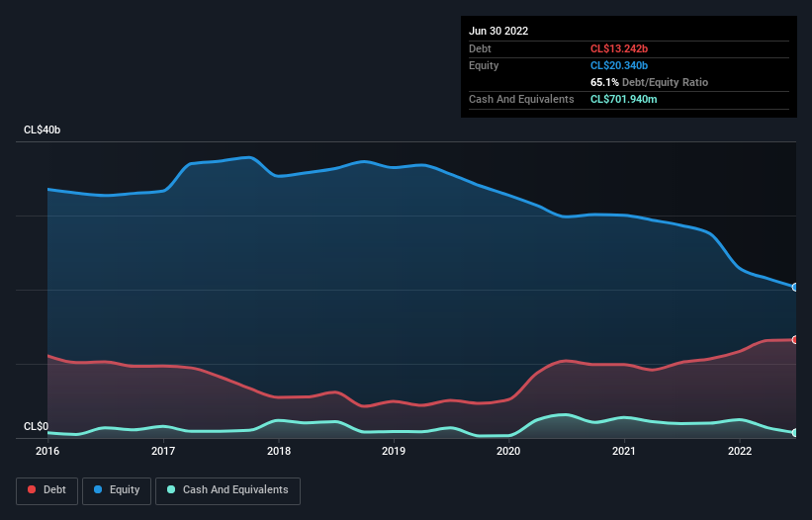Click the 2022 x-axis label
The height and width of the screenshot is (520, 812).
pos(740,451)
